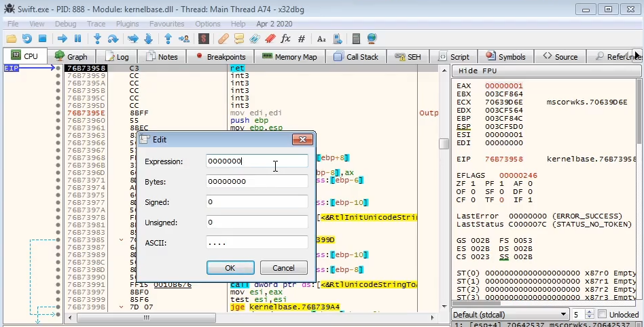Cancel the Edit dialog

tap(283, 268)
